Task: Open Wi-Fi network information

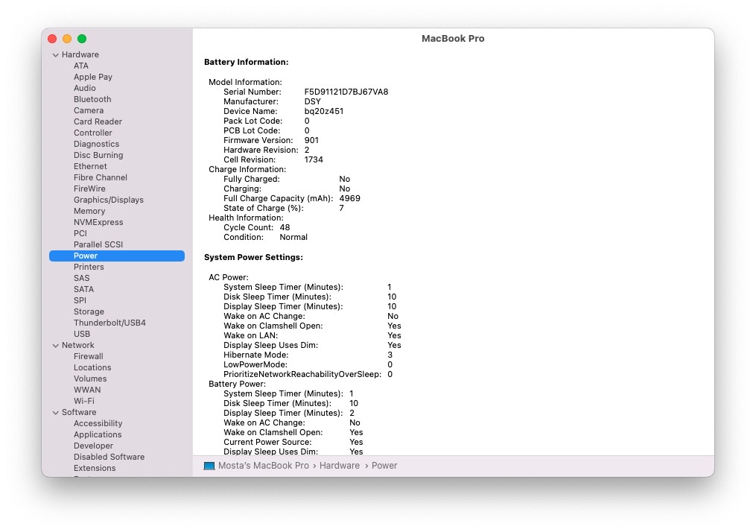Action: [84, 401]
